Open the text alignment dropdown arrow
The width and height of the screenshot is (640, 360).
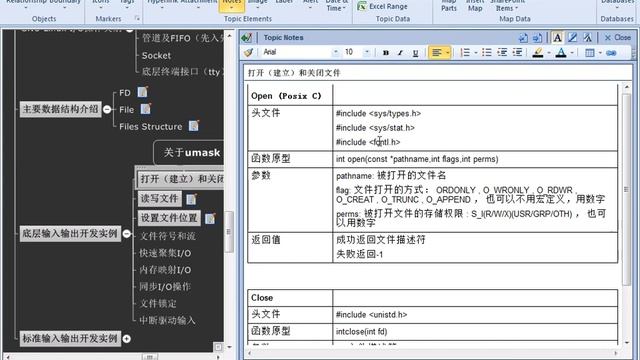(x=448, y=53)
